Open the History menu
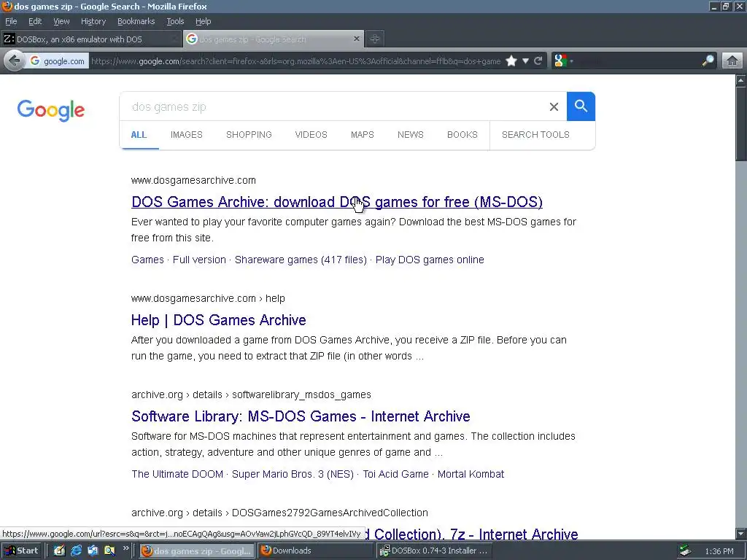747x560 pixels. [93, 21]
